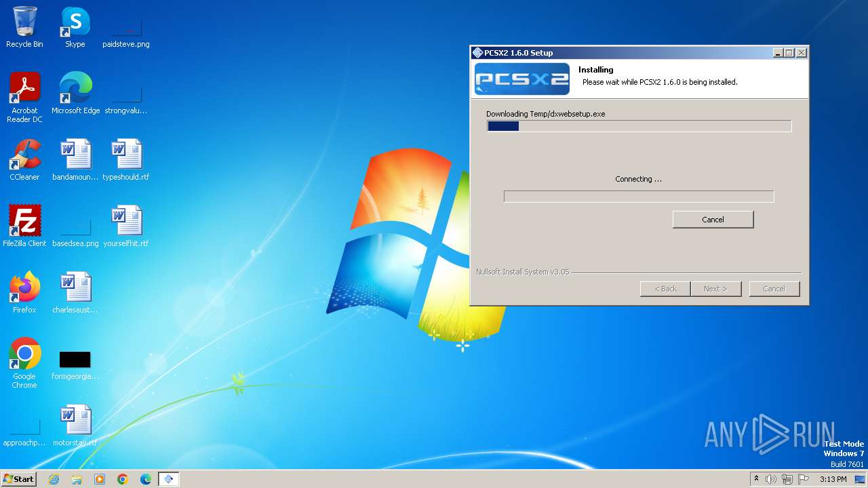This screenshot has height=488, width=868.
Task: Click the 3:13 PM taskbar clock
Action: (x=833, y=479)
